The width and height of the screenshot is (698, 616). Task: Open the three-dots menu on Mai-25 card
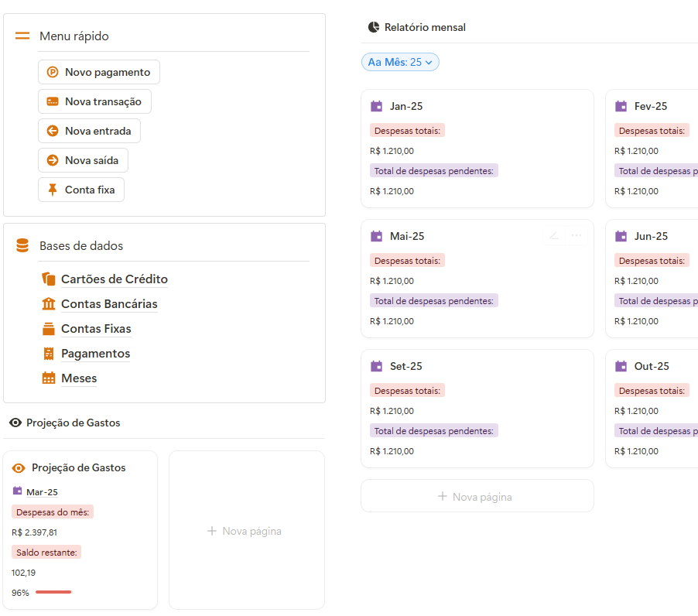tap(577, 236)
